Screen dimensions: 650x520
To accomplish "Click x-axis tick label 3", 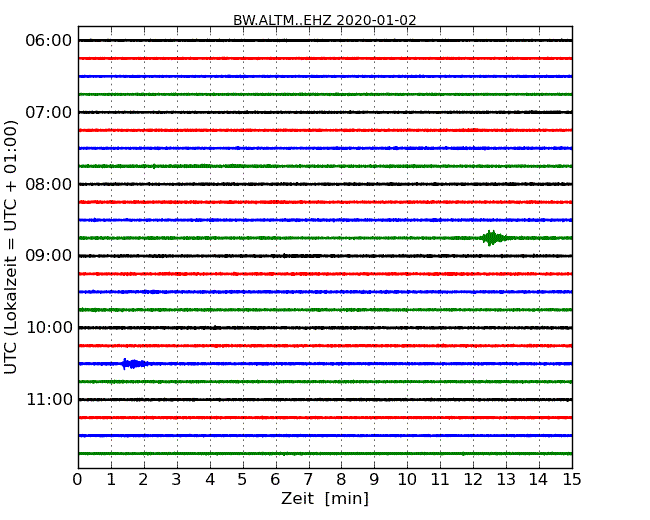I will coord(177,480).
